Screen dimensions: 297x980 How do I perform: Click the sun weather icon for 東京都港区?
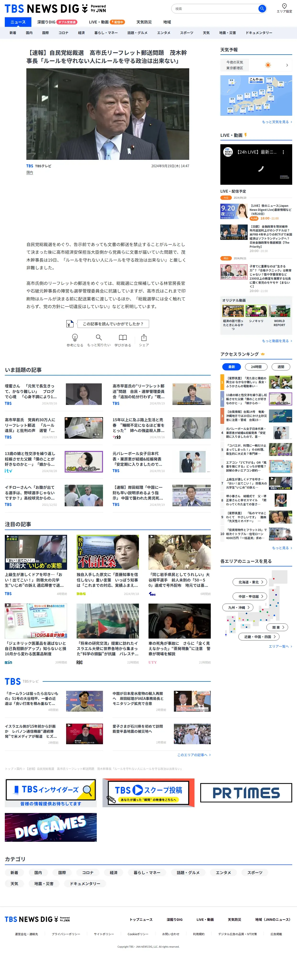[x=268, y=65]
